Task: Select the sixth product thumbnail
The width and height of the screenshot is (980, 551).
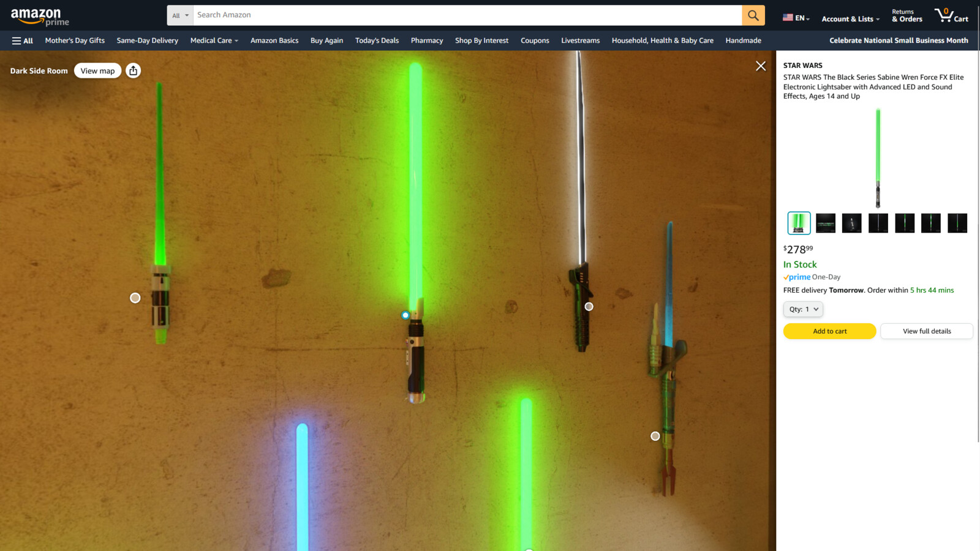Action: tap(931, 223)
